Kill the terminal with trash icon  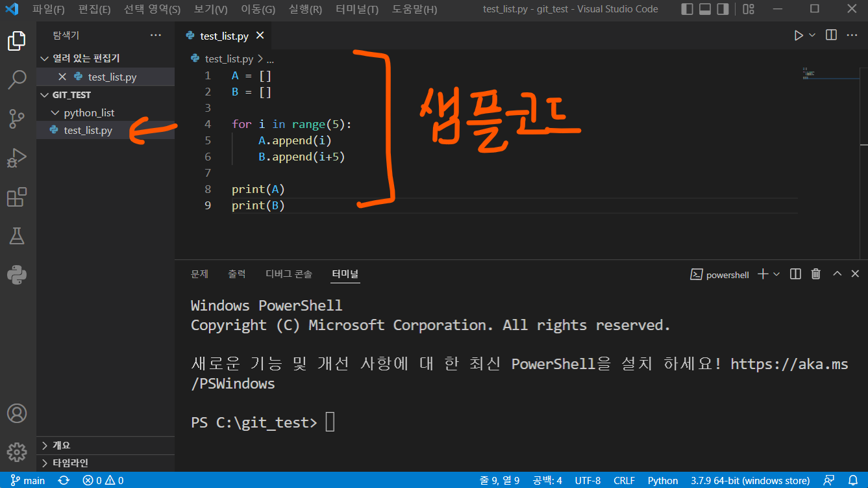(816, 274)
